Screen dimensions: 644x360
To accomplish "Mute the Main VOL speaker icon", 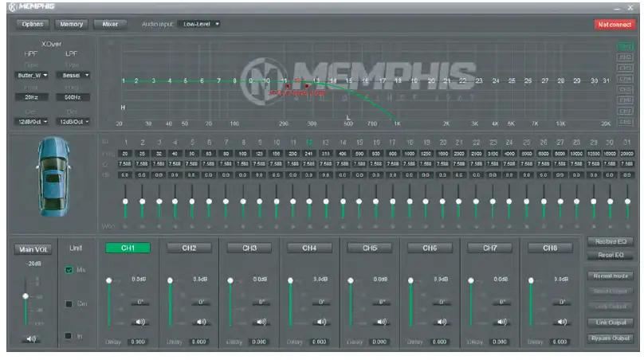I will point(31,339).
